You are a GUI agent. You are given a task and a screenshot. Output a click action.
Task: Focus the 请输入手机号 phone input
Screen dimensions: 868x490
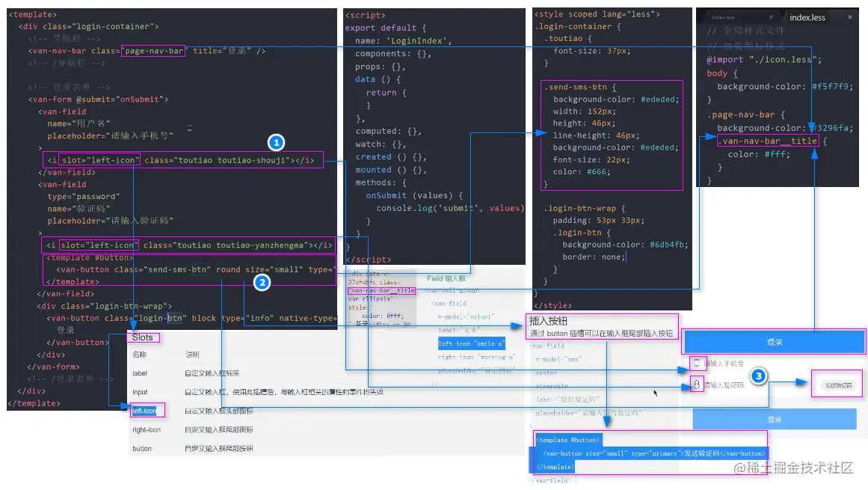point(724,364)
